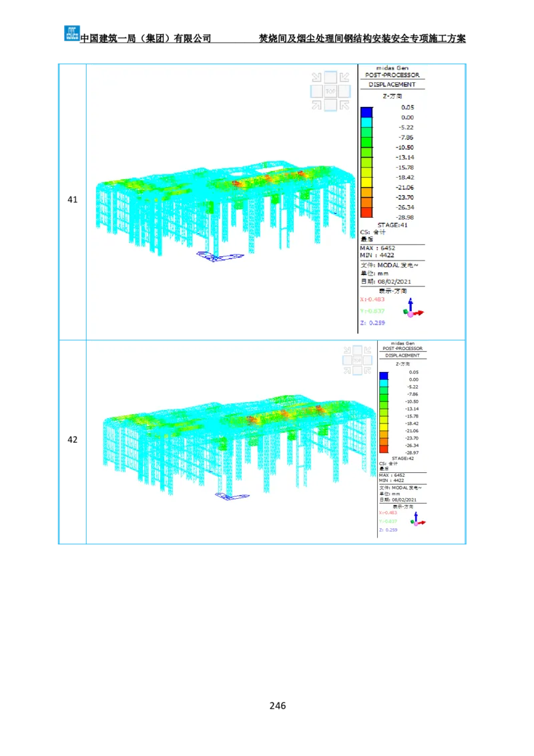Click left face square of upper view cube

[x=317, y=91]
